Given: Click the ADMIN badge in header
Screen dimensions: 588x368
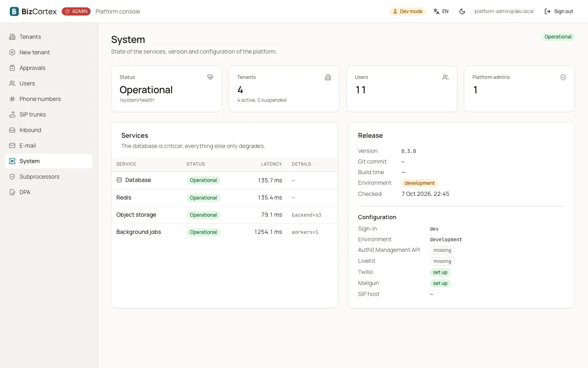Looking at the screenshot, I should (x=76, y=11).
